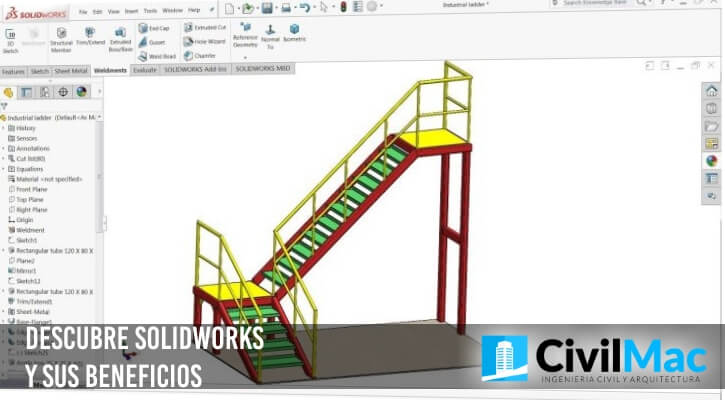Open the Insert menu

click(129, 9)
